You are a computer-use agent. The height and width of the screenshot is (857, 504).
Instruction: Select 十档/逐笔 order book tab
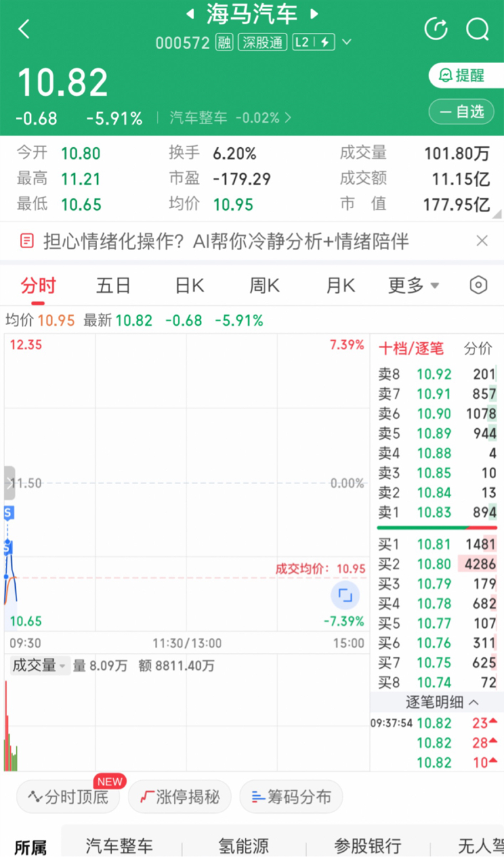[x=411, y=348]
